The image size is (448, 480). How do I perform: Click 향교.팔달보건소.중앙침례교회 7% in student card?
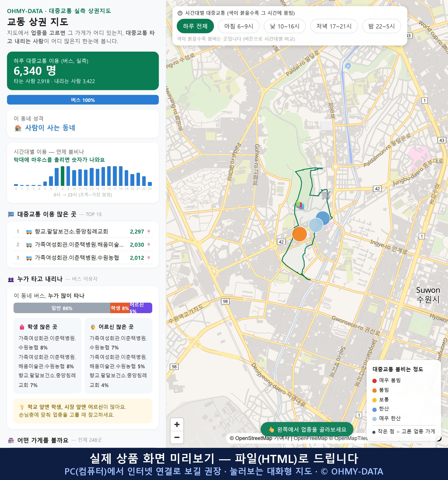(47, 380)
